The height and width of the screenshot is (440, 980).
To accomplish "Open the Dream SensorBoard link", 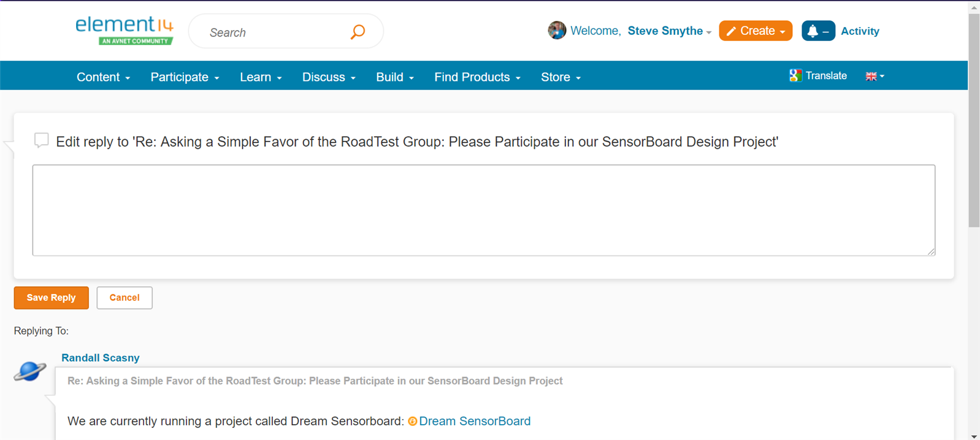I will point(474,421).
